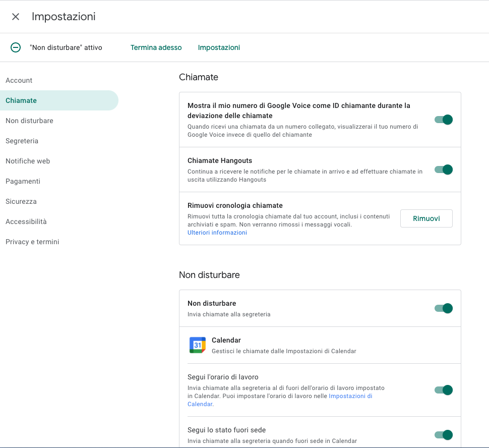Select Notifiche web in sidebar
The image size is (489, 448).
tap(28, 161)
